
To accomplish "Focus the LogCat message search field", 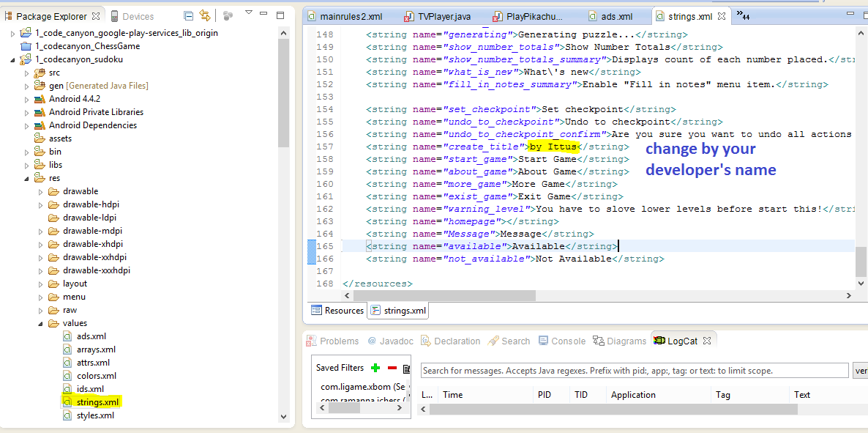I will click(635, 370).
